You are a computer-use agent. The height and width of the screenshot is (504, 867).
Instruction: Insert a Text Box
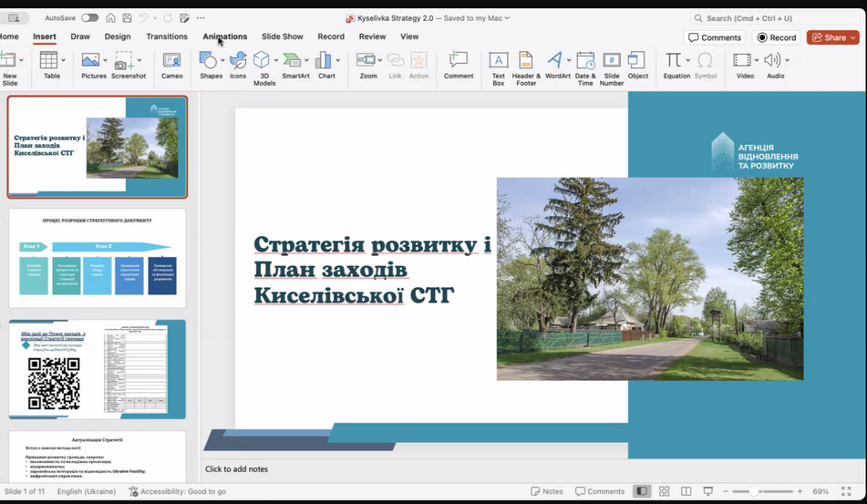tap(498, 68)
